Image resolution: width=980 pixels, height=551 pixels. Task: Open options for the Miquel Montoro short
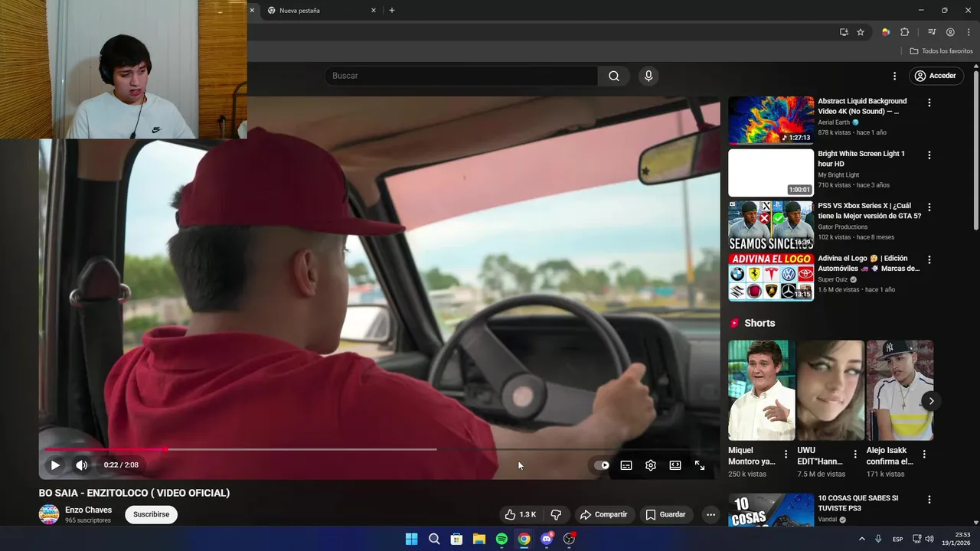point(786,455)
